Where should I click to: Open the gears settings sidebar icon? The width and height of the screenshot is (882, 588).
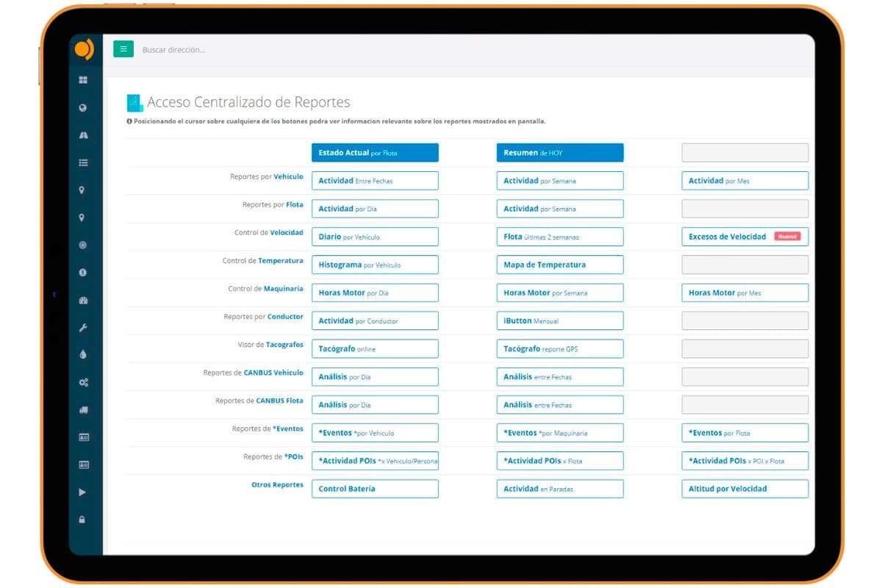(x=82, y=382)
